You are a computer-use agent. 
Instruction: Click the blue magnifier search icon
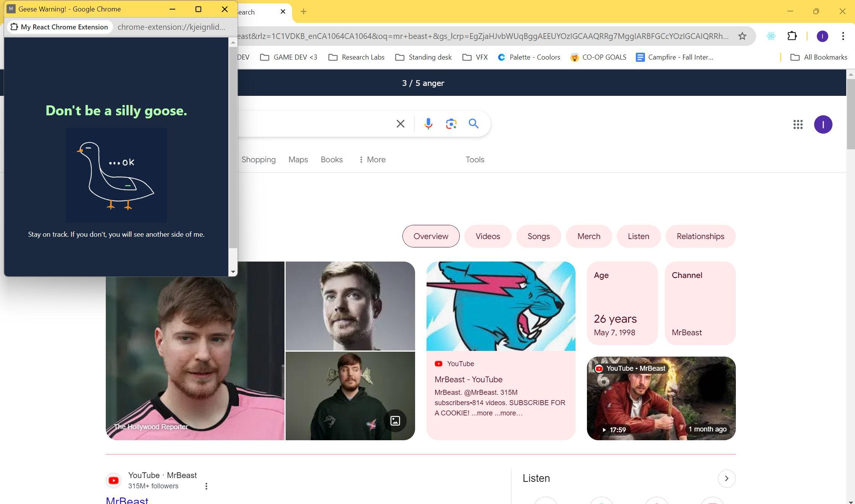474,124
